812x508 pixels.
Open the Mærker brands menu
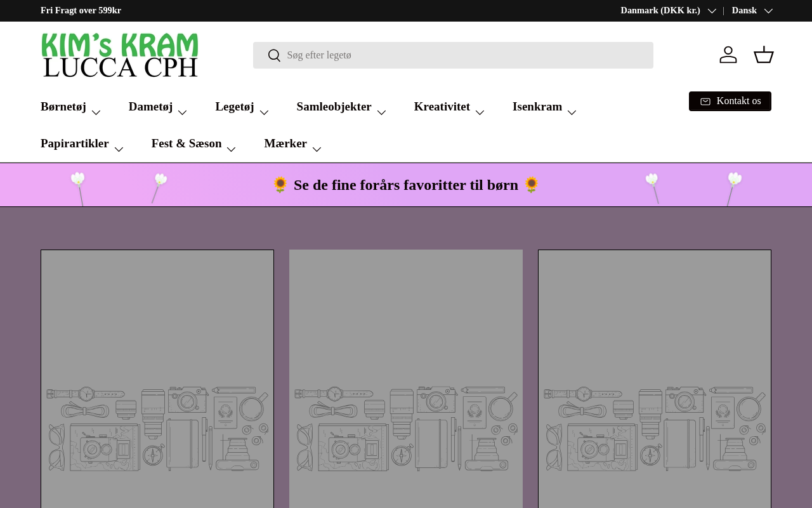[x=293, y=144]
